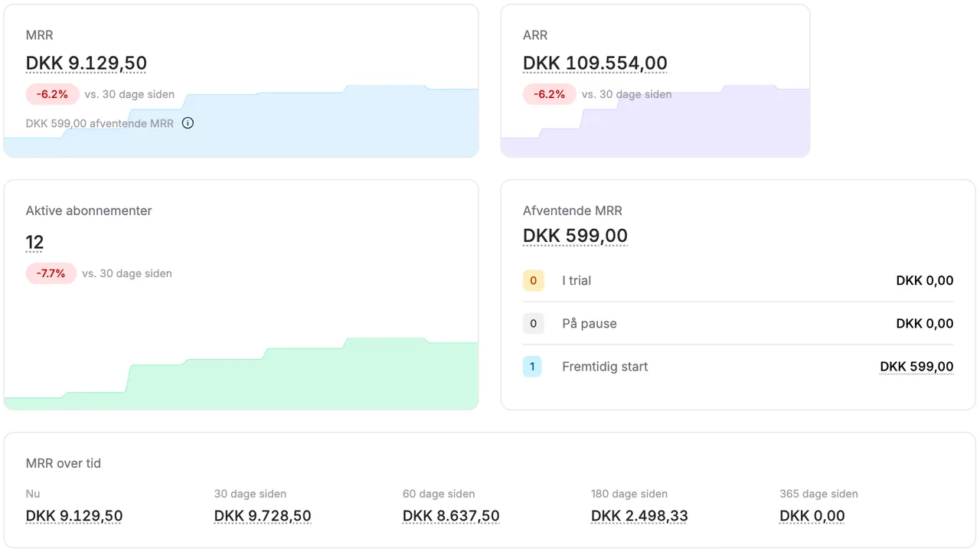
Task: Click the DKK 0,00 value under 365 dage siden
Action: pyautogui.click(x=812, y=516)
